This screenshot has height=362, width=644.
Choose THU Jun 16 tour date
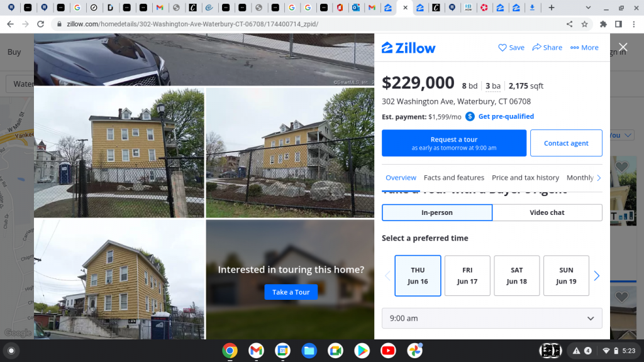[418, 275]
